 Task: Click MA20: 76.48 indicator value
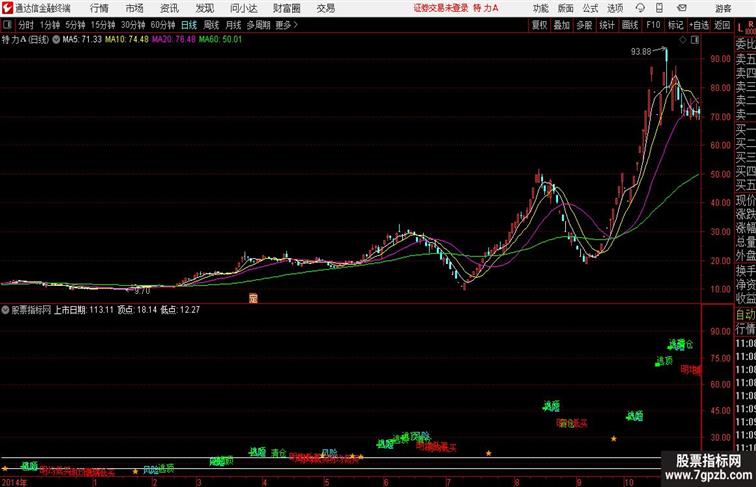coord(174,40)
